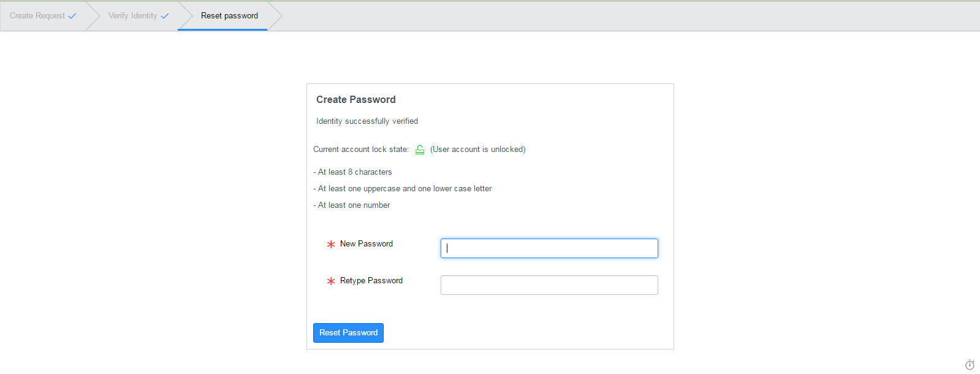Focus the New Password input field
Image resolution: width=980 pixels, height=374 pixels.
pyautogui.click(x=549, y=248)
